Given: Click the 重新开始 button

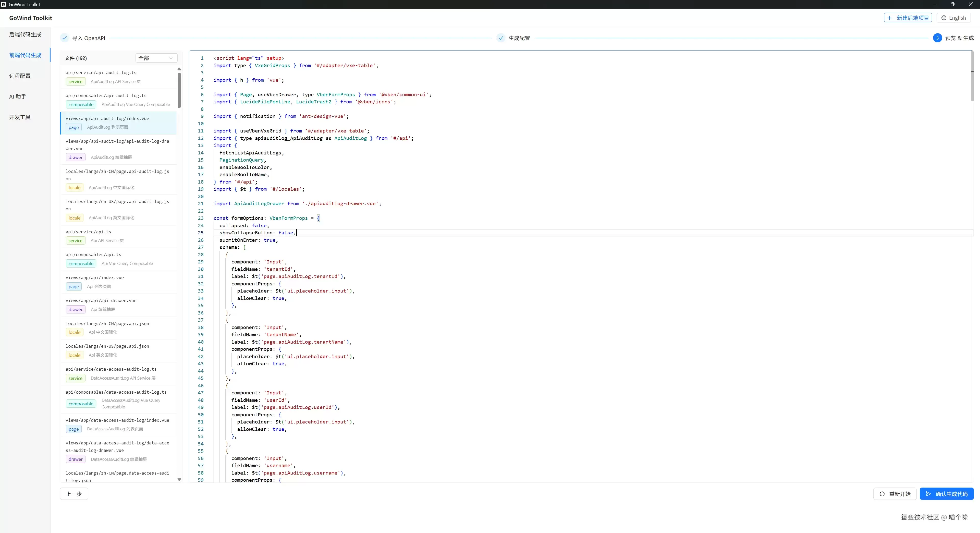Looking at the screenshot, I should click(895, 494).
